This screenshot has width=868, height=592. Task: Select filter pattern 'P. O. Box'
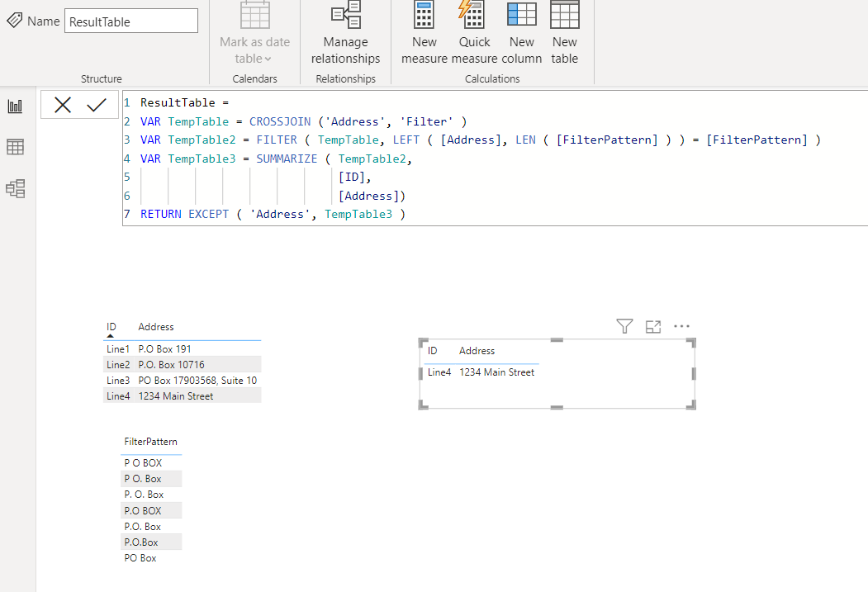pyautogui.click(x=144, y=494)
